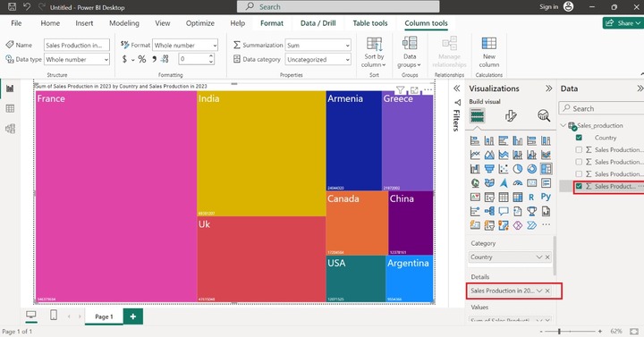Undo the last action
Screen dimensions: 644x337
tap(27, 6)
